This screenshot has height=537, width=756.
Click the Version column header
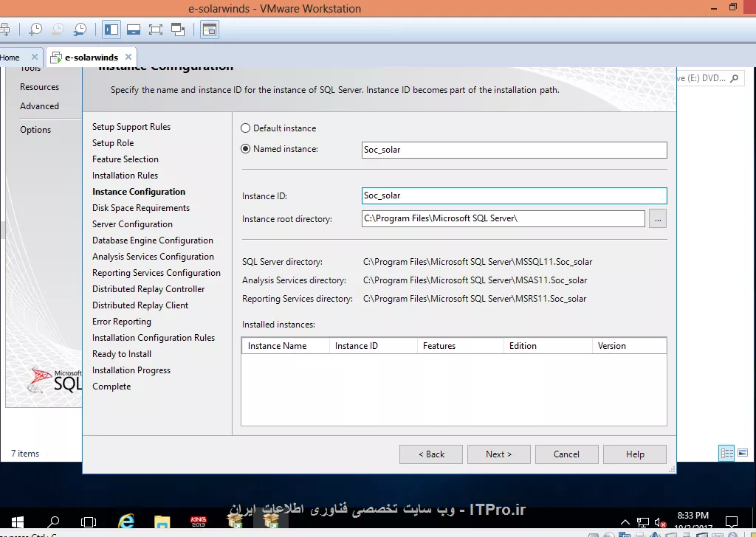(x=630, y=346)
